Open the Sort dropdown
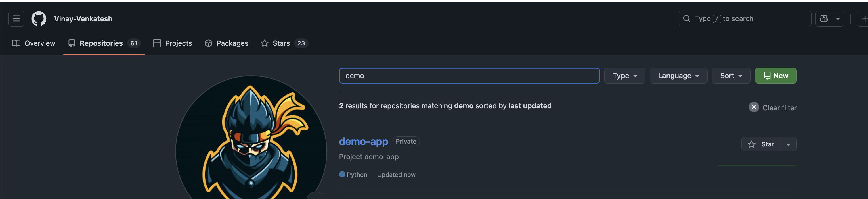The width and height of the screenshot is (868, 199). (731, 76)
